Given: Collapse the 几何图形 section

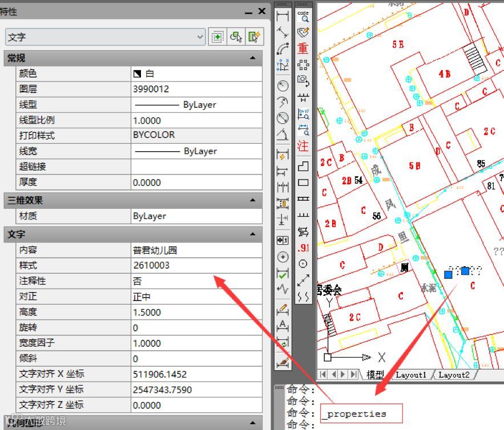Looking at the screenshot, I should (253, 423).
